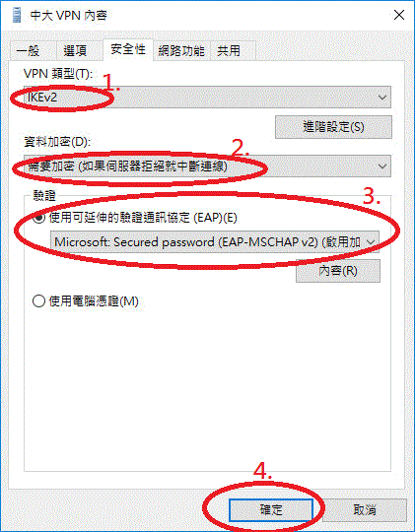Click the EAP method dropdown chevron arrow
415x532 pixels.
pyautogui.click(x=371, y=242)
